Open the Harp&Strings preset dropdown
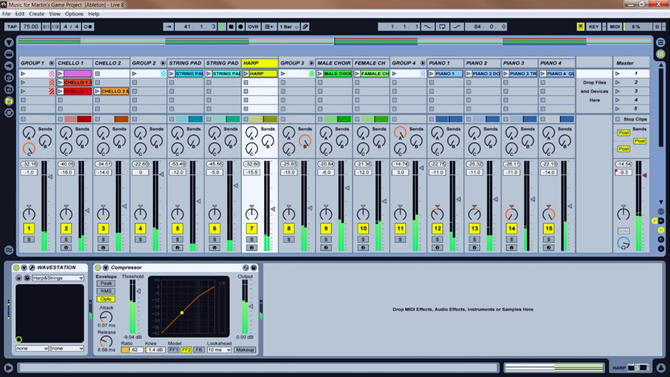The image size is (670, 377). (x=58, y=278)
